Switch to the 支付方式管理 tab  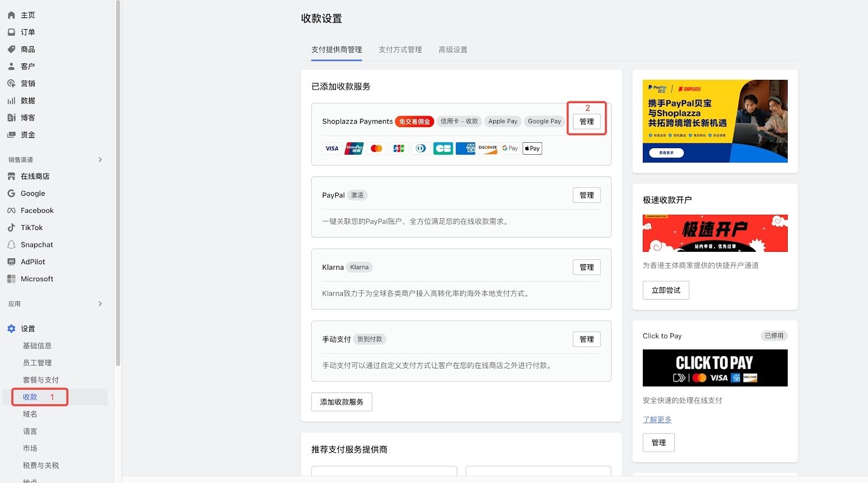(x=400, y=50)
